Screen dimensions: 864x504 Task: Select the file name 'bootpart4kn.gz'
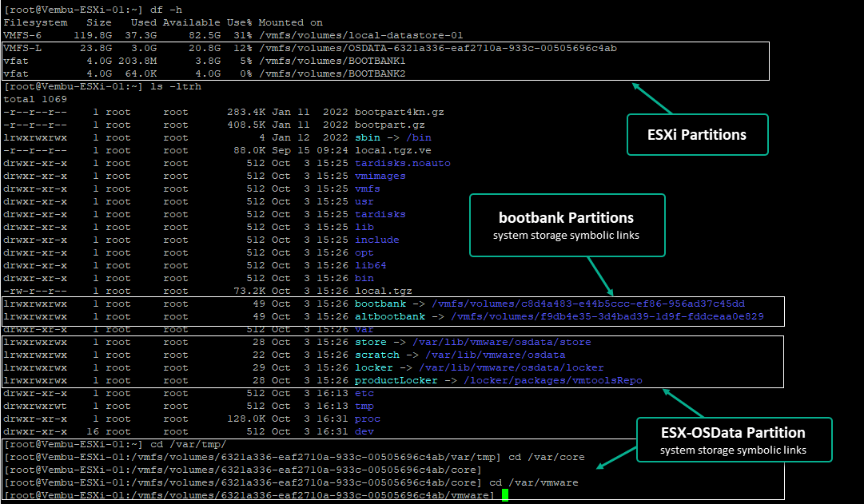[400, 112]
